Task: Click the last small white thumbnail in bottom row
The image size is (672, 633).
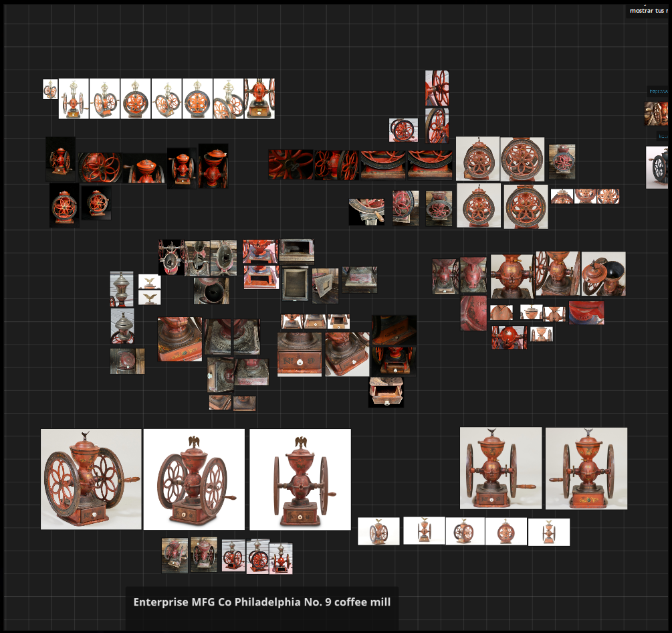Action: 549,532
